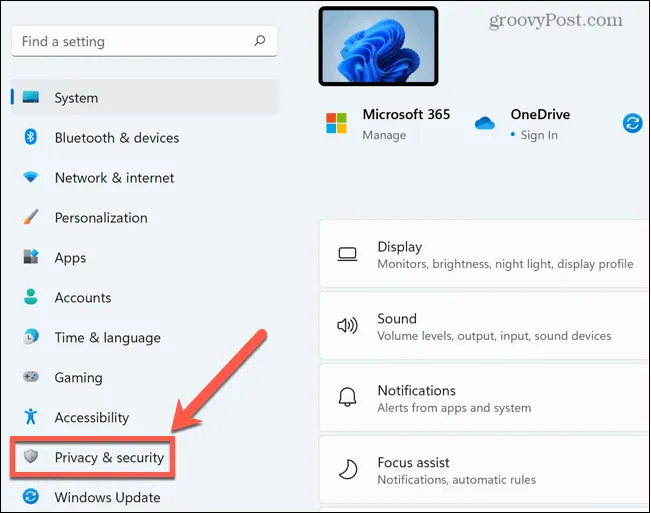Open System settings category
Viewport: 651px width, 513px height.
click(x=144, y=98)
